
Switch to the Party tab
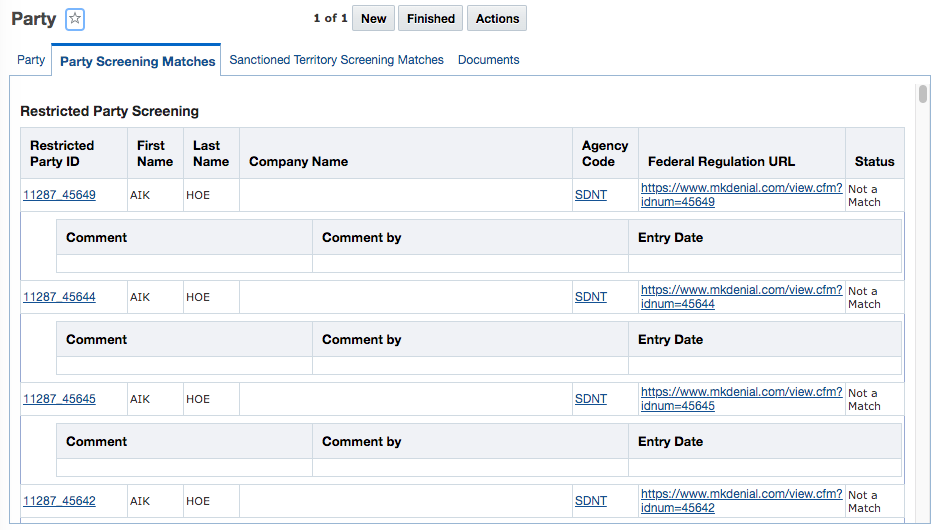[31, 60]
